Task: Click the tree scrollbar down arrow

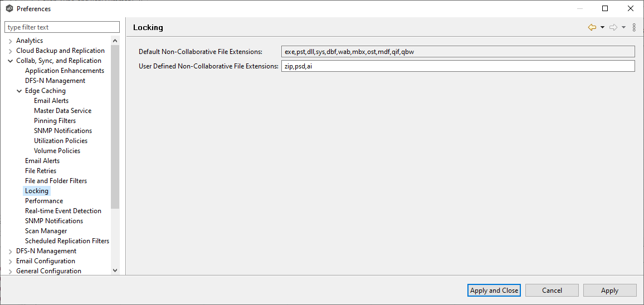Action: [115, 270]
